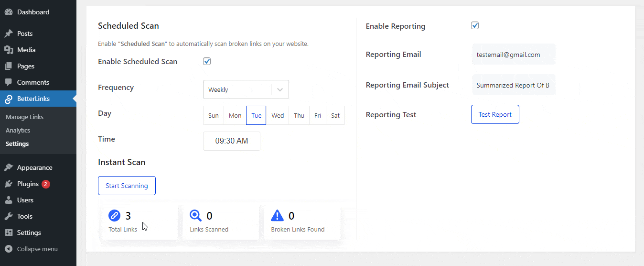The height and width of the screenshot is (266, 644).
Task: Go to Analytics under BetterLinks
Action: pos(18,130)
